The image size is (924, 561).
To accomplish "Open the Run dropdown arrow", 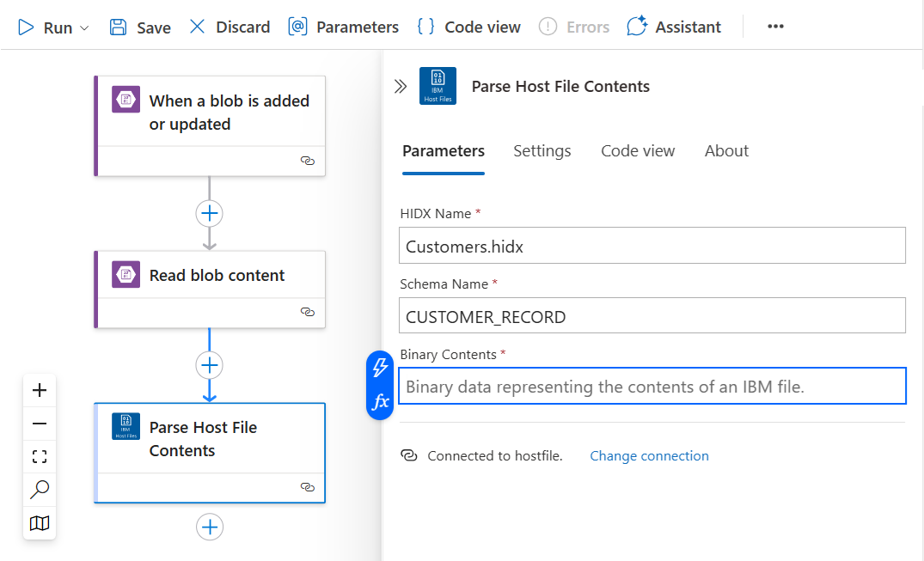I will click(x=84, y=27).
